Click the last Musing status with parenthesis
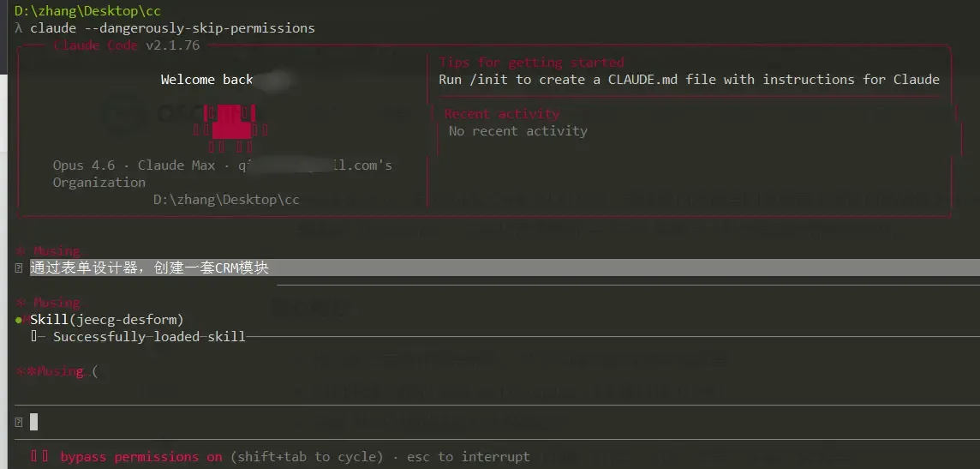 57,370
